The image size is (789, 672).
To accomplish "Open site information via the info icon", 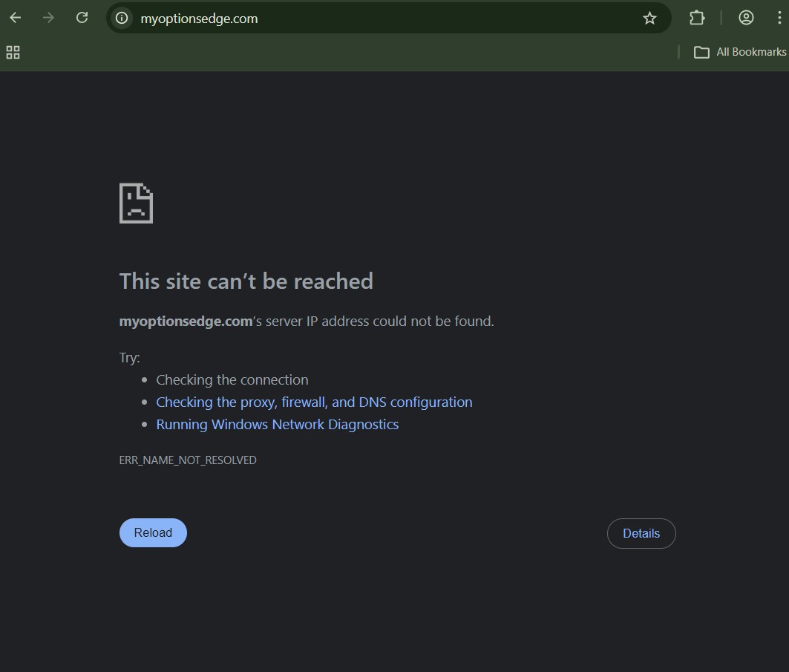I will point(121,17).
